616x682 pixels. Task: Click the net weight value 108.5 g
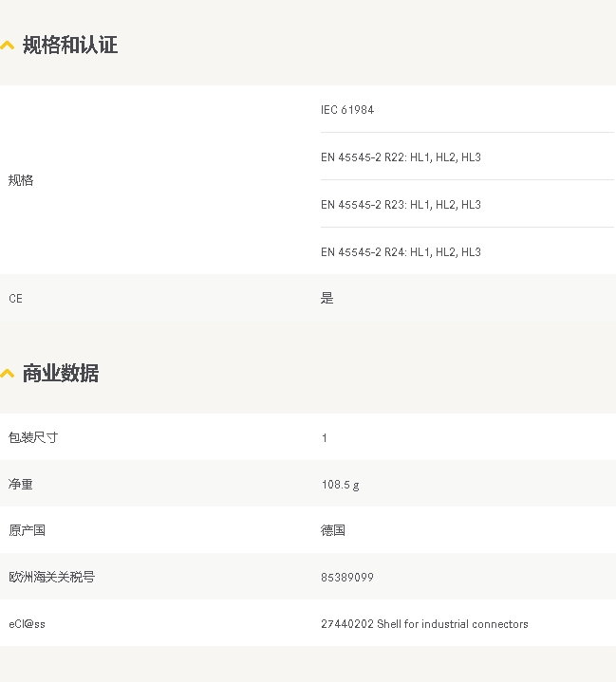tap(341, 485)
